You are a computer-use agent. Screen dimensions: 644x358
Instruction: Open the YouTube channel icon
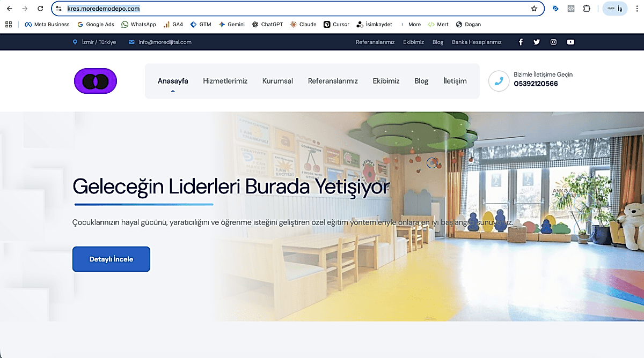point(570,42)
